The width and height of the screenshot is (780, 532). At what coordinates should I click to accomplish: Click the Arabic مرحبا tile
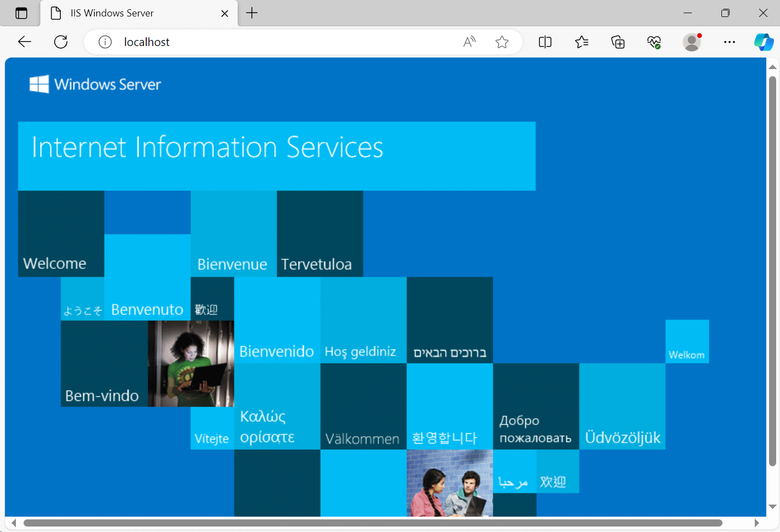click(x=514, y=471)
